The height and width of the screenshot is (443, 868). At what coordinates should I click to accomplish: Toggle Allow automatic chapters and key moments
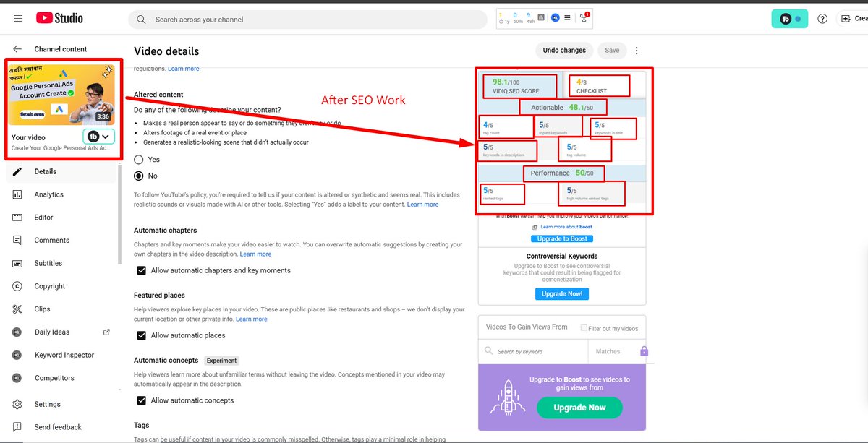pos(142,270)
